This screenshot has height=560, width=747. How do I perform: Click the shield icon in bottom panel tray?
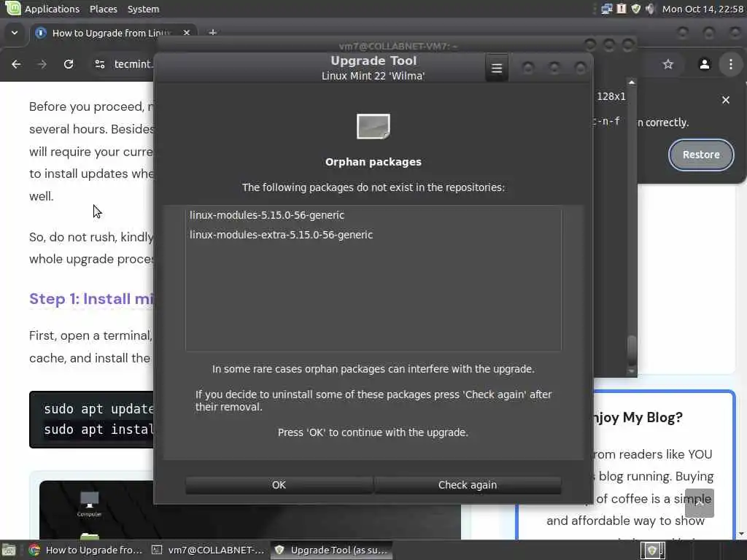coord(652,551)
